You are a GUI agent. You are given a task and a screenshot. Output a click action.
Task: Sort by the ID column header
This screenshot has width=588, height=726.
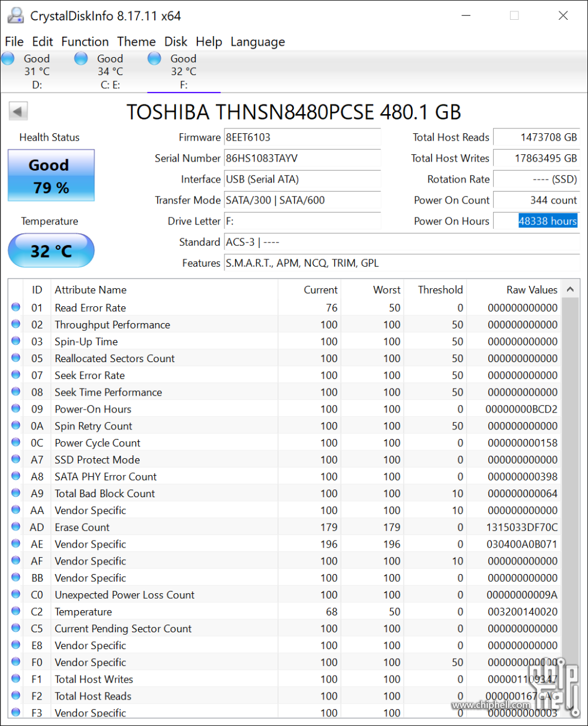tap(37, 289)
